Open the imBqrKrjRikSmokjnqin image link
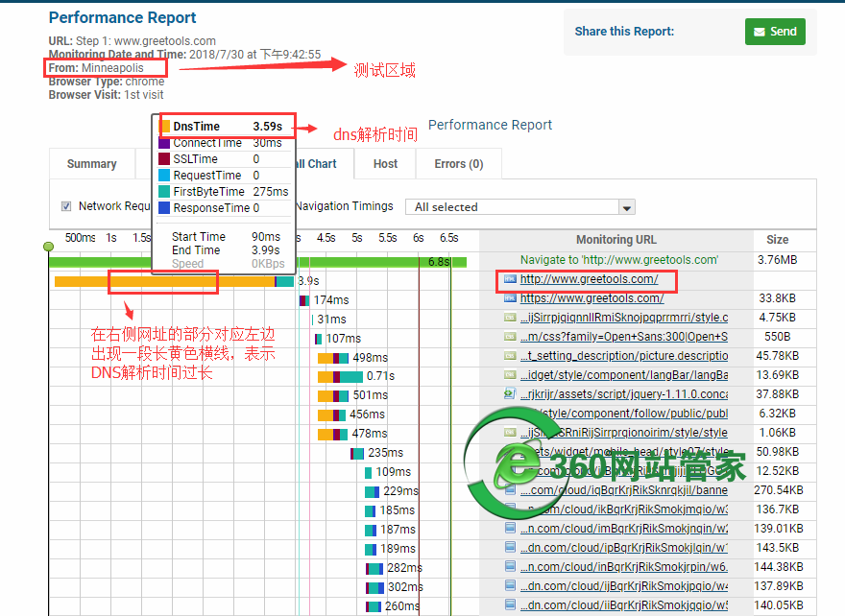Screen dimensions: 845x616 click(624, 529)
